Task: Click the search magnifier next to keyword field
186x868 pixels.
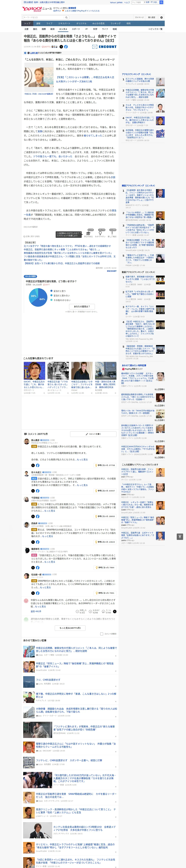Action: pyautogui.click(x=66, y=18)
